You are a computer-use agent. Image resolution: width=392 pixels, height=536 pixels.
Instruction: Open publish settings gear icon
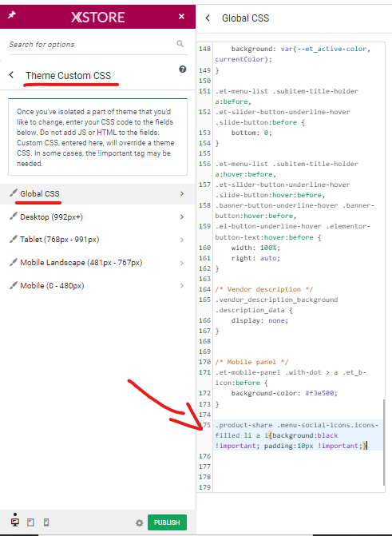click(x=139, y=522)
